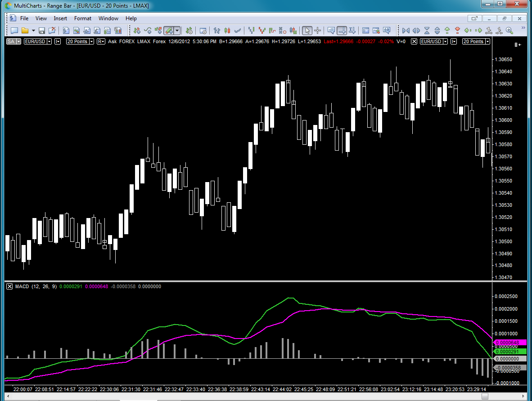Image resolution: width=532 pixels, height=401 pixels.
Task: Click the MACD (12, 26, 9) label
Action: tap(36, 286)
